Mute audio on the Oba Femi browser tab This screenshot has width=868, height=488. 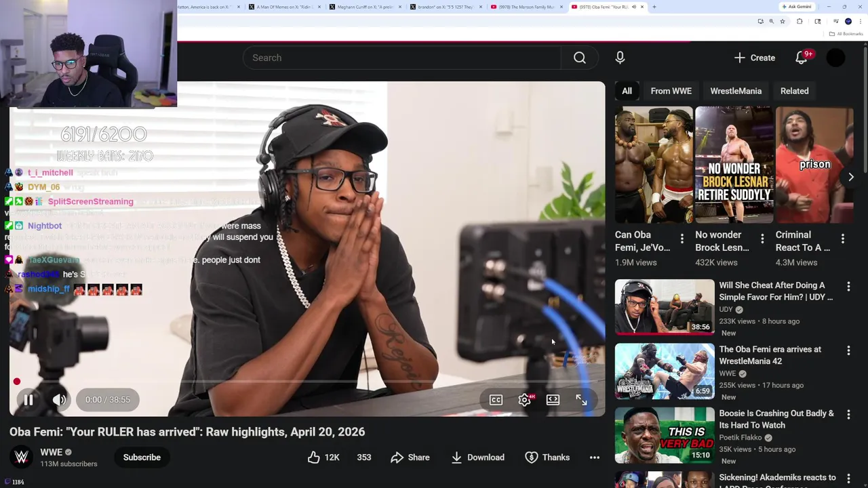tap(634, 7)
